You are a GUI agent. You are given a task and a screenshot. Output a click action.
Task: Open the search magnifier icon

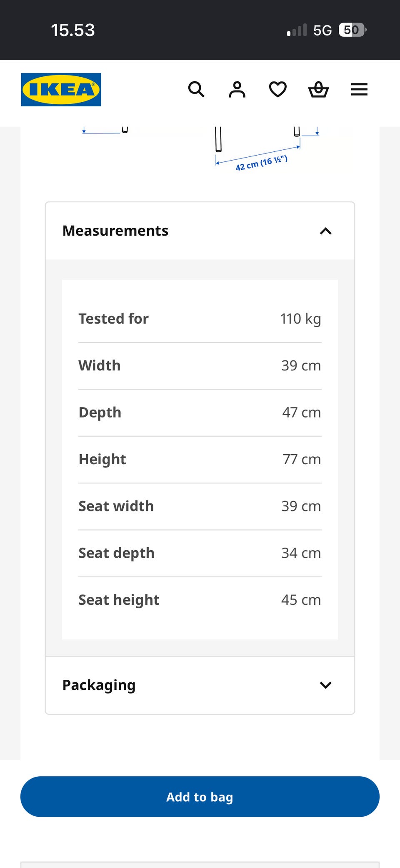tap(196, 89)
